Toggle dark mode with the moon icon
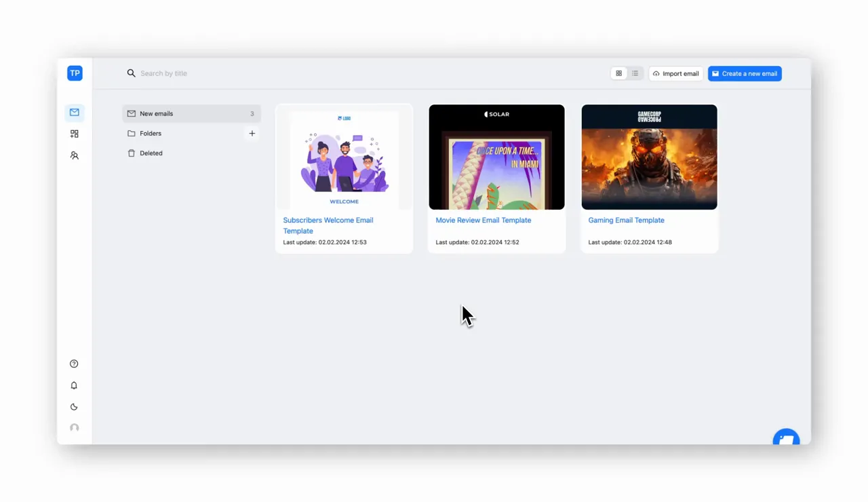The image size is (868, 502). 74,407
